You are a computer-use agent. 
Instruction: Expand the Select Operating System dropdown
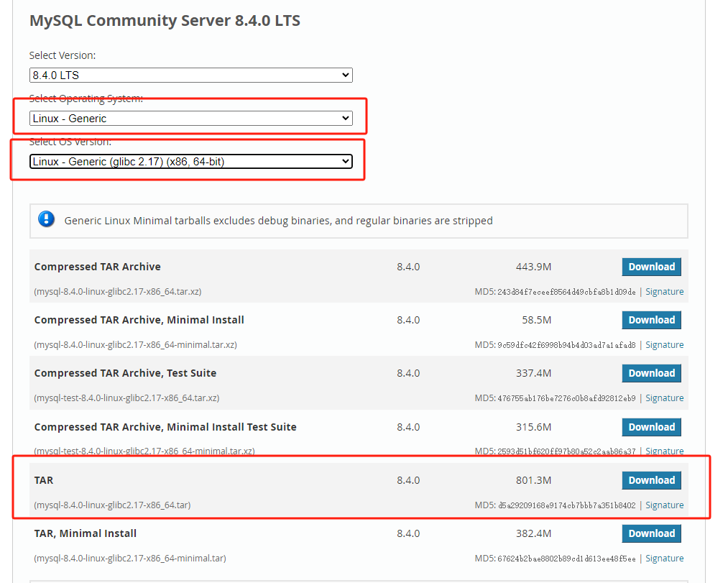coord(190,119)
